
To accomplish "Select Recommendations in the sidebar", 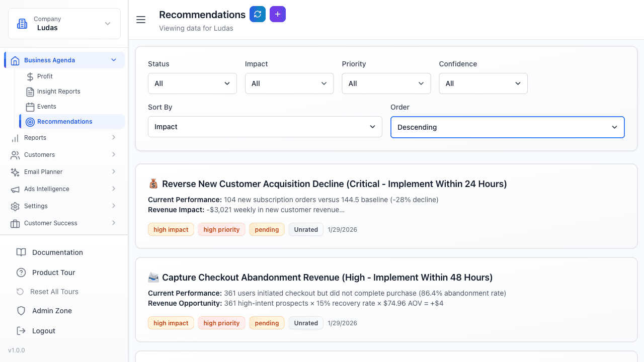I will pyautogui.click(x=64, y=121).
